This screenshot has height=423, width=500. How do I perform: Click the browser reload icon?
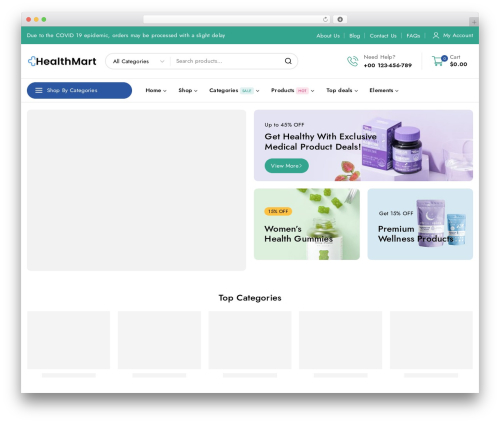(x=325, y=19)
